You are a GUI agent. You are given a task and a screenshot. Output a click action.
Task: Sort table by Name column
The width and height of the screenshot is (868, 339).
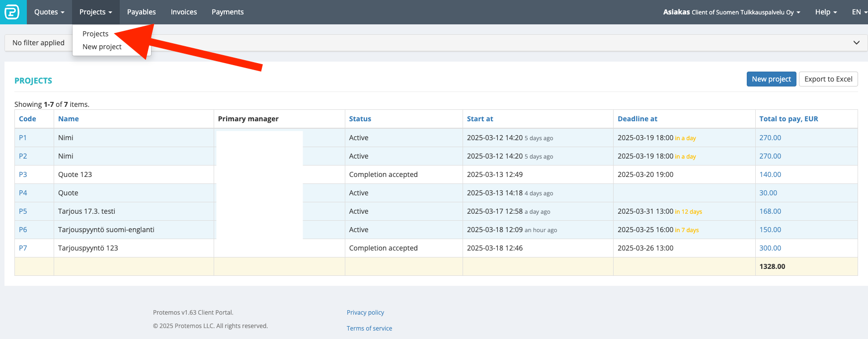[69, 119]
